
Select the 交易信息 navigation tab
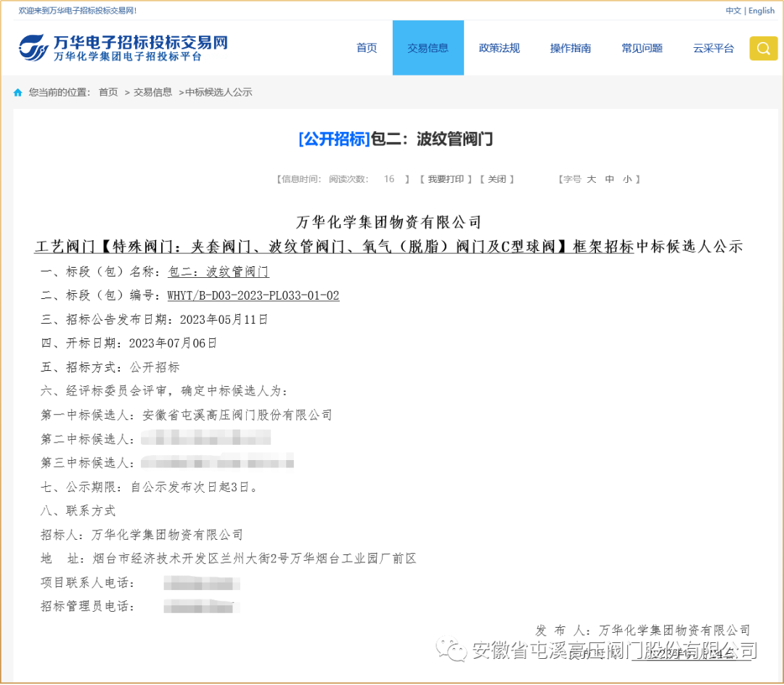pyautogui.click(x=428, y=48)
